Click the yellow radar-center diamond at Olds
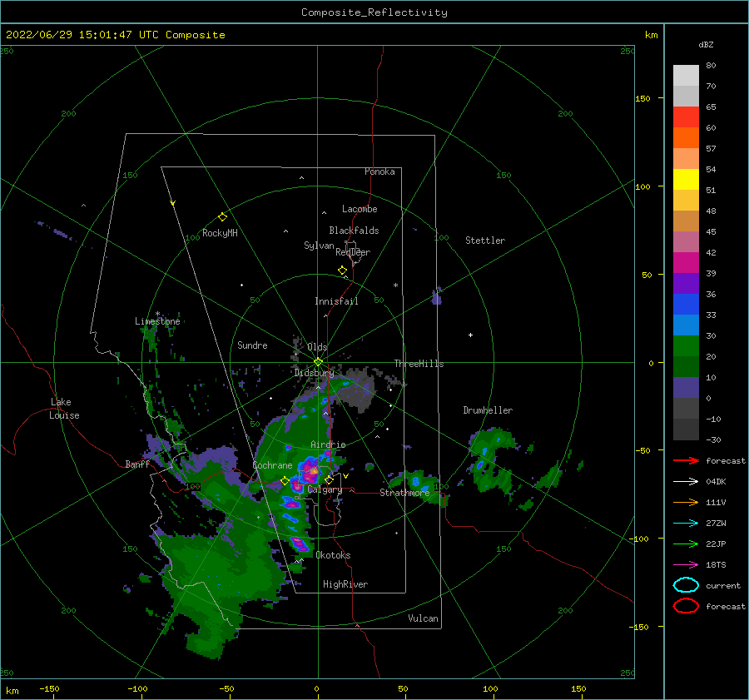This screenshot has width=749, height=700. pyautogui.click(x=318, y=362)
